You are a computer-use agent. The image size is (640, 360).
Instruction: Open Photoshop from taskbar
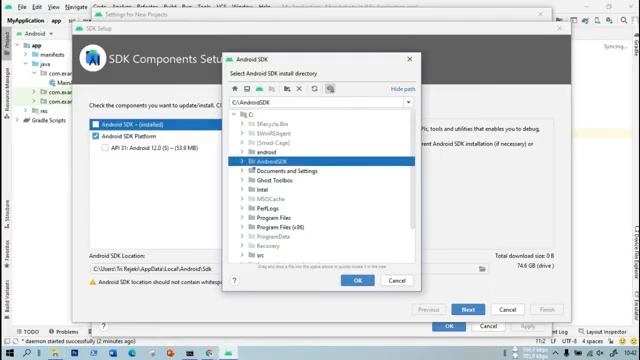click(x=74, y=353)
